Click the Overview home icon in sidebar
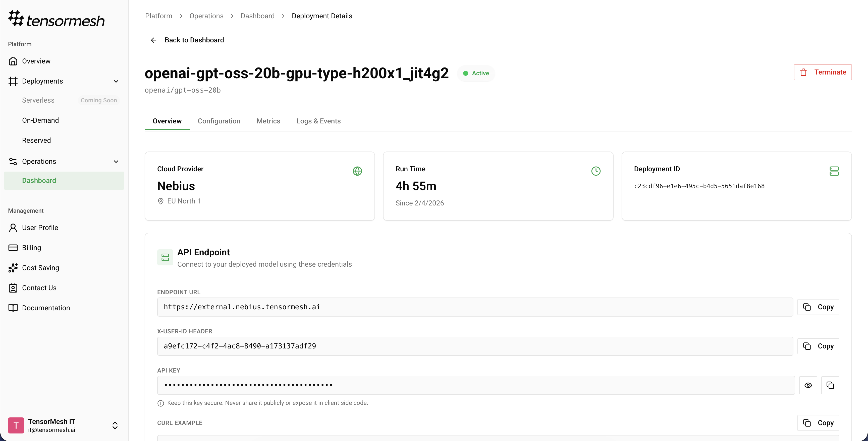868x441 pixels. tap(13, 61)
